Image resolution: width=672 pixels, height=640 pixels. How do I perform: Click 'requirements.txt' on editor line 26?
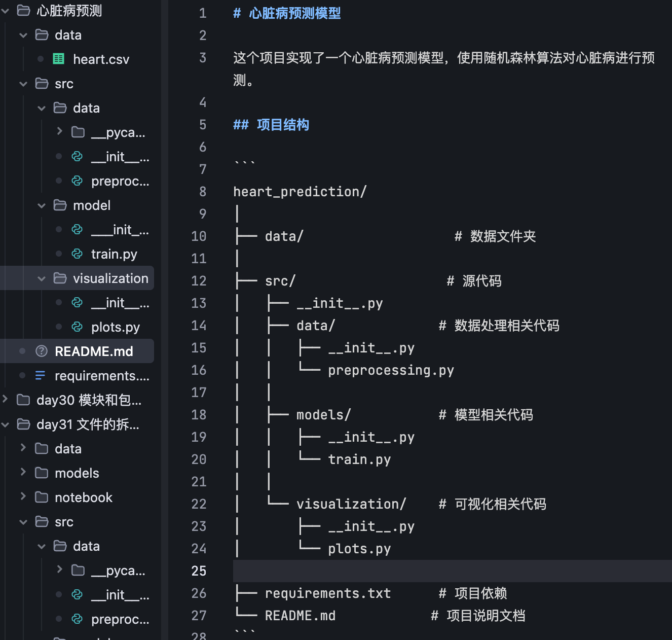click(x=328, y=593)
